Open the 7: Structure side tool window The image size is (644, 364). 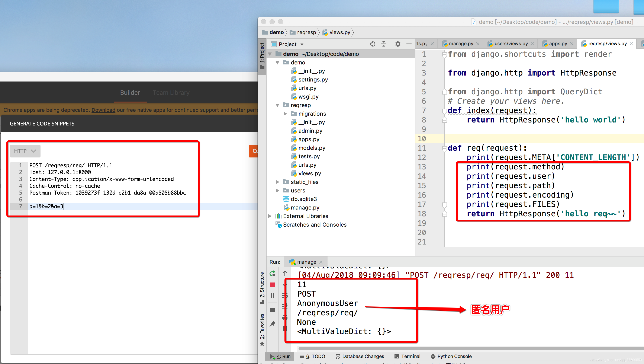click(262, 288)
